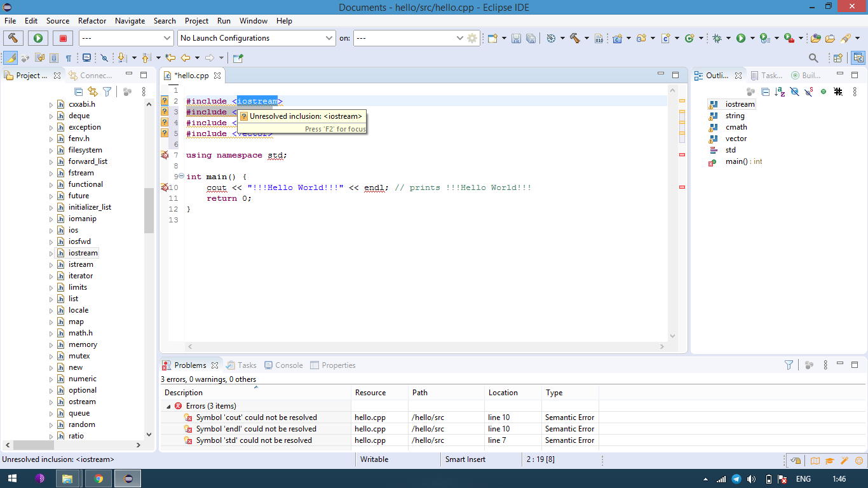Click the ENG language indicator in taskbar

[x=803, y=478]
